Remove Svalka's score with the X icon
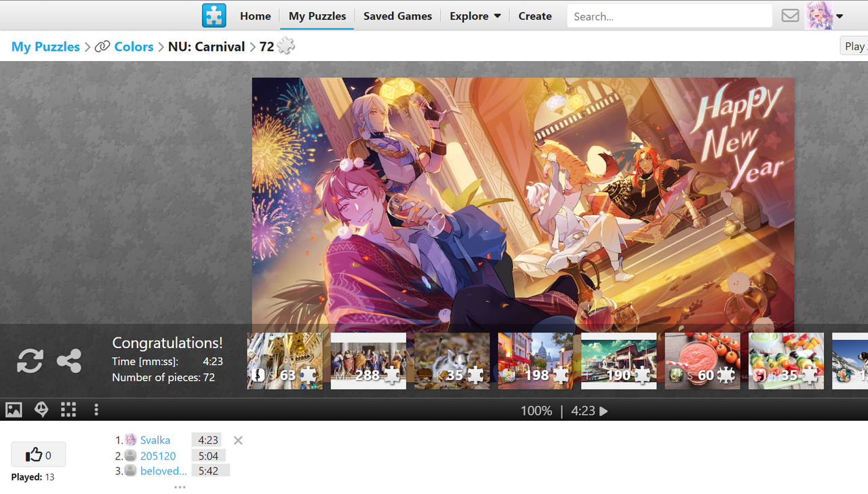 [x=238, y=440]
